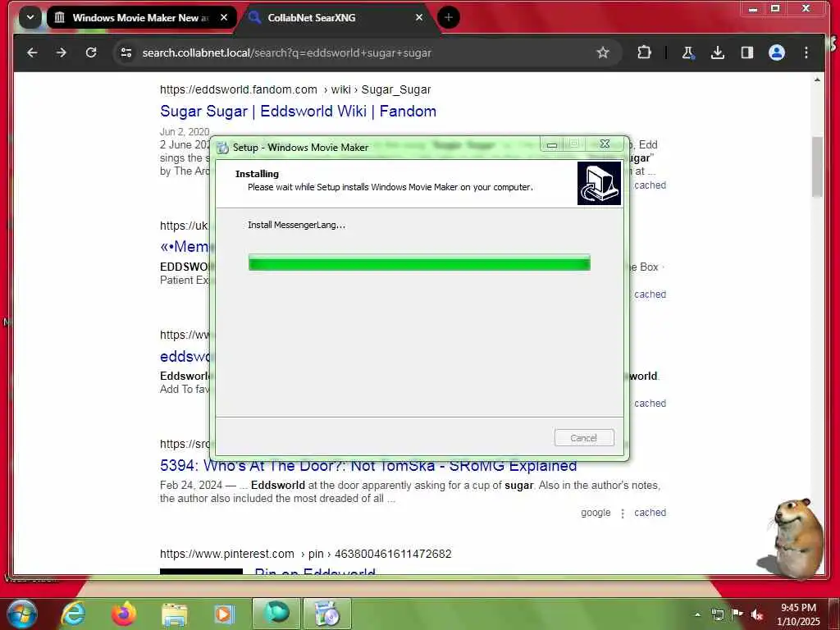Maximize the browser window
The height and width of the screenshot is (630, 840).
coord(775,9)
